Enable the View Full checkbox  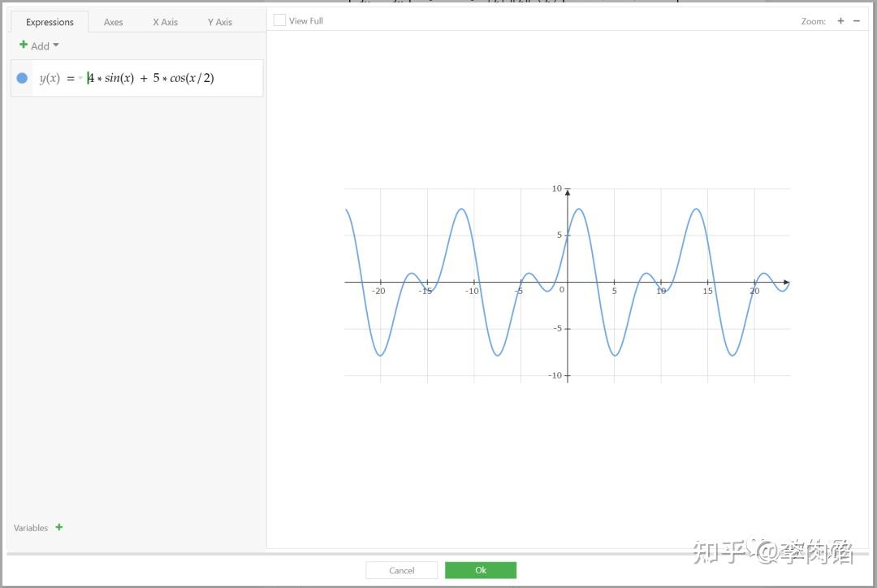279,20
